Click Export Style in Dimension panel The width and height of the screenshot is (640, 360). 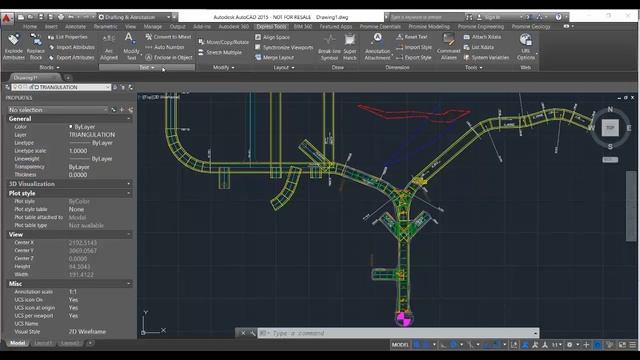(x=413, y=58)
